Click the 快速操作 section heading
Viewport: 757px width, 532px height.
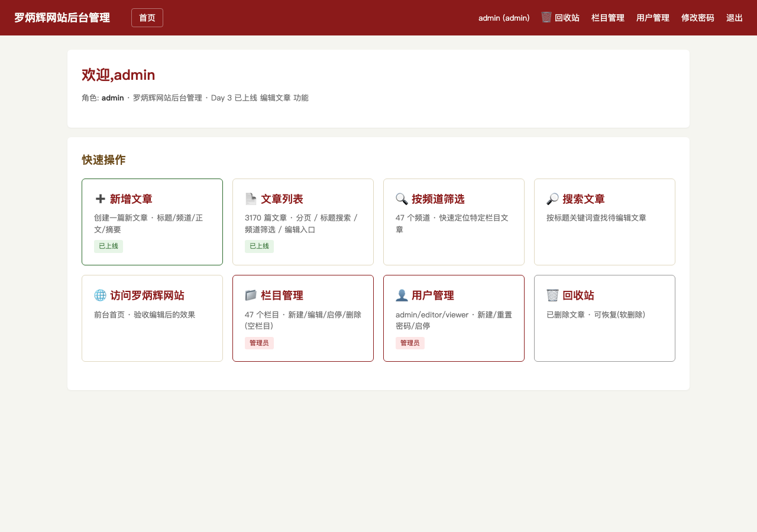coord(103,160)
